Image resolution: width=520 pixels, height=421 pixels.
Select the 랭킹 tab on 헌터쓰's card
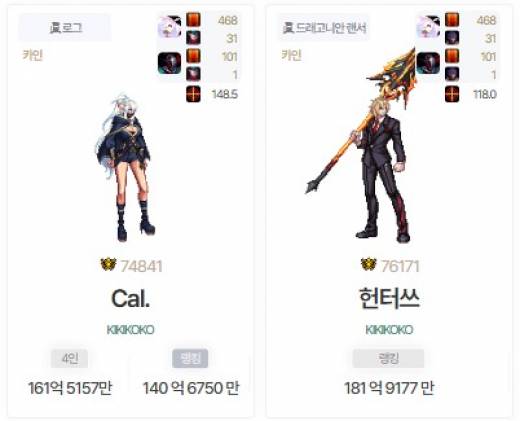coord(388,359)
